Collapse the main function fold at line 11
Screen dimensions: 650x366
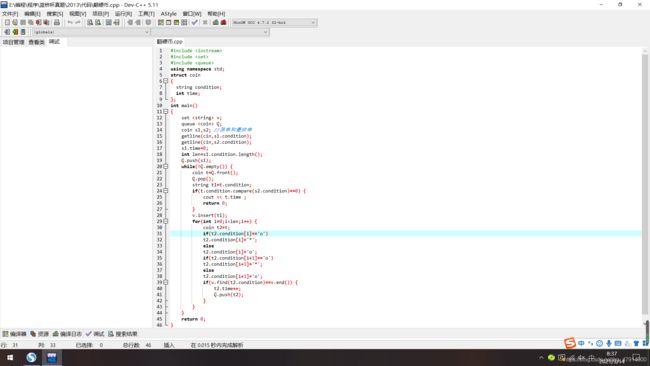click(165, 111)
